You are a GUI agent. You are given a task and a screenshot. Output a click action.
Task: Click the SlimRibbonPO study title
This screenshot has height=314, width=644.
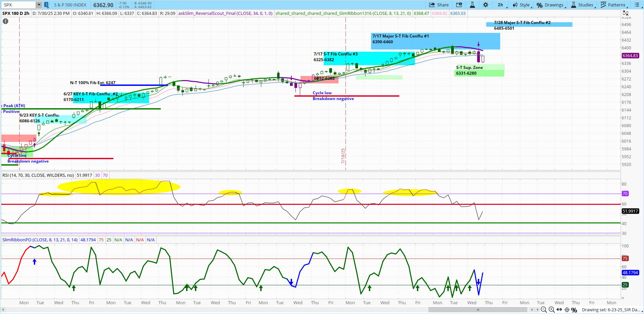click(40, 240)
